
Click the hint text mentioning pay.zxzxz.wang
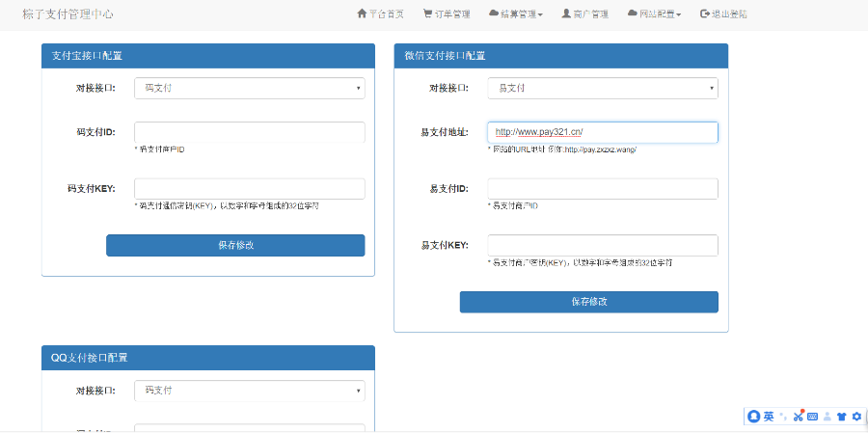(x=562, y=149)
